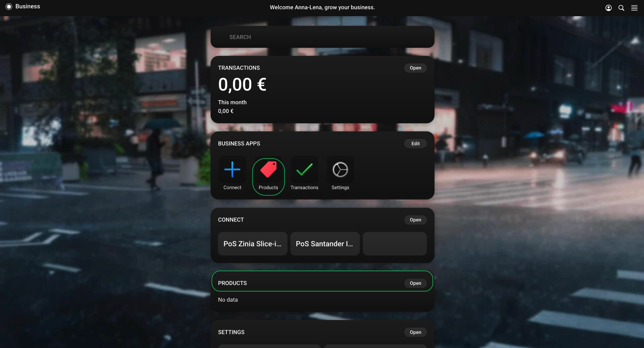Click the user account icon in header
644x348 pixels.
tap(609, 8)
